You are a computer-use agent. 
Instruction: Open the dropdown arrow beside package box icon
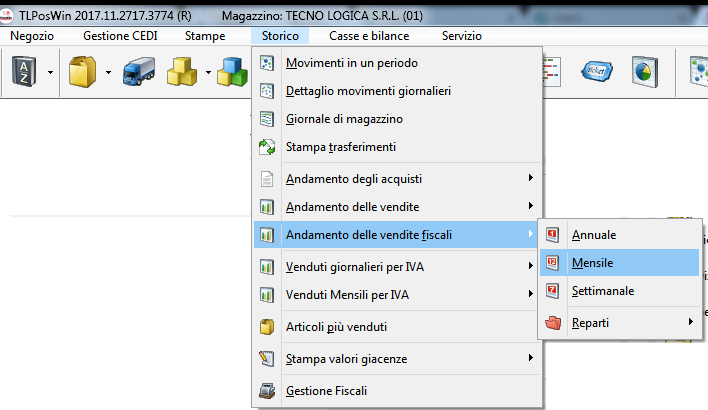(106, 71)
